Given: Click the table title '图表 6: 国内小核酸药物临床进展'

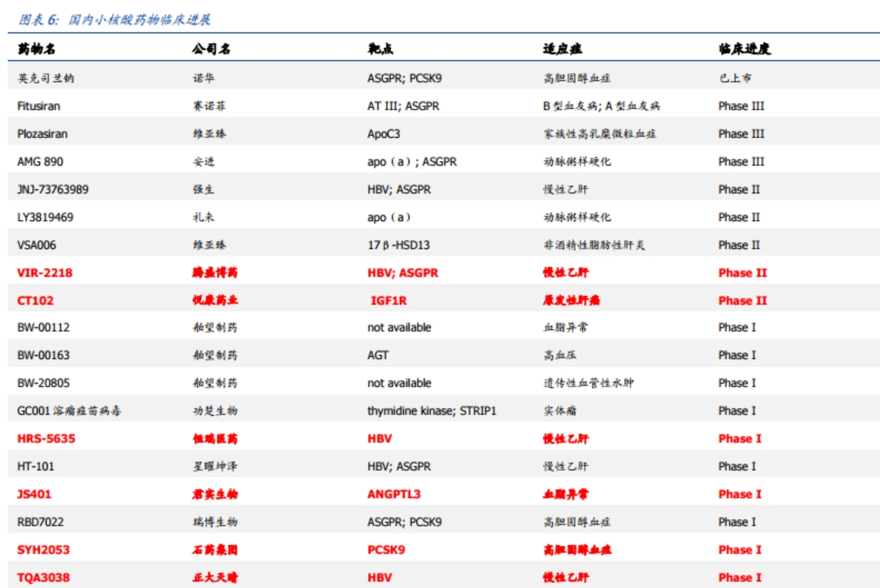Looking at the screenshot, I should (114, 20).
